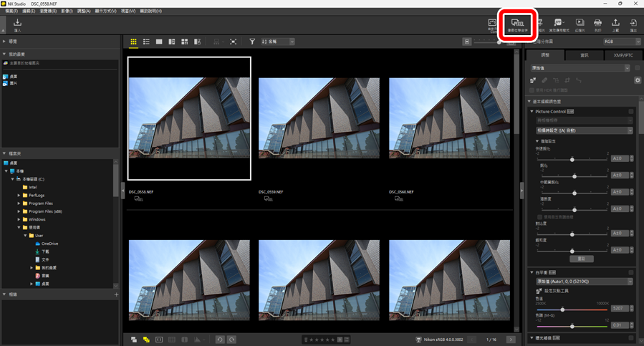Click the color temperature slider handle
The image size is (644, 346).
562,309
